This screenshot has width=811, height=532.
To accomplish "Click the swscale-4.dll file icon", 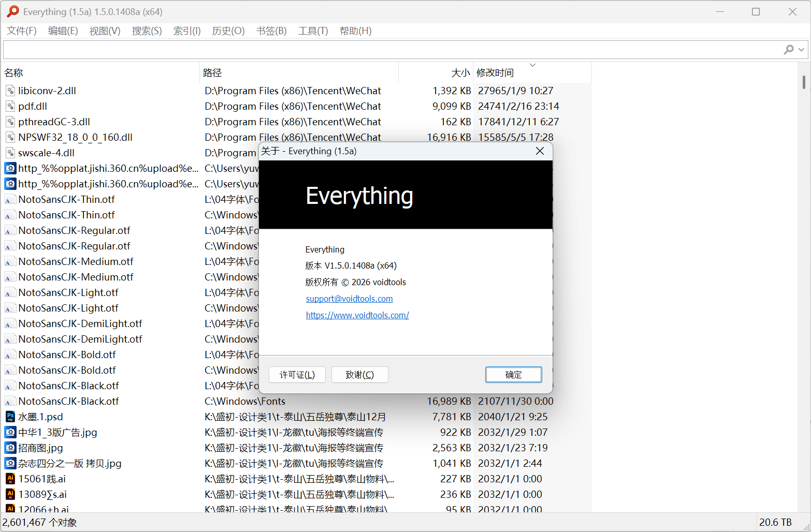I will point(10,153).
